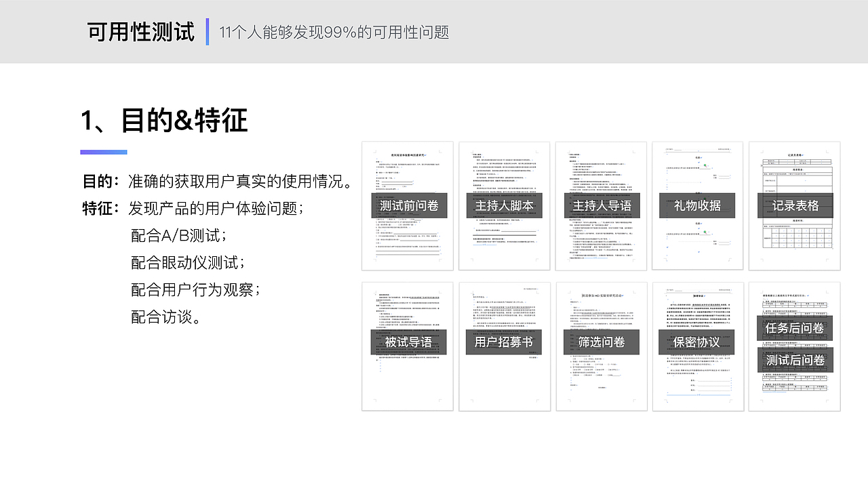Click the 礼物收据 document thumbnail

click(697, 206)
